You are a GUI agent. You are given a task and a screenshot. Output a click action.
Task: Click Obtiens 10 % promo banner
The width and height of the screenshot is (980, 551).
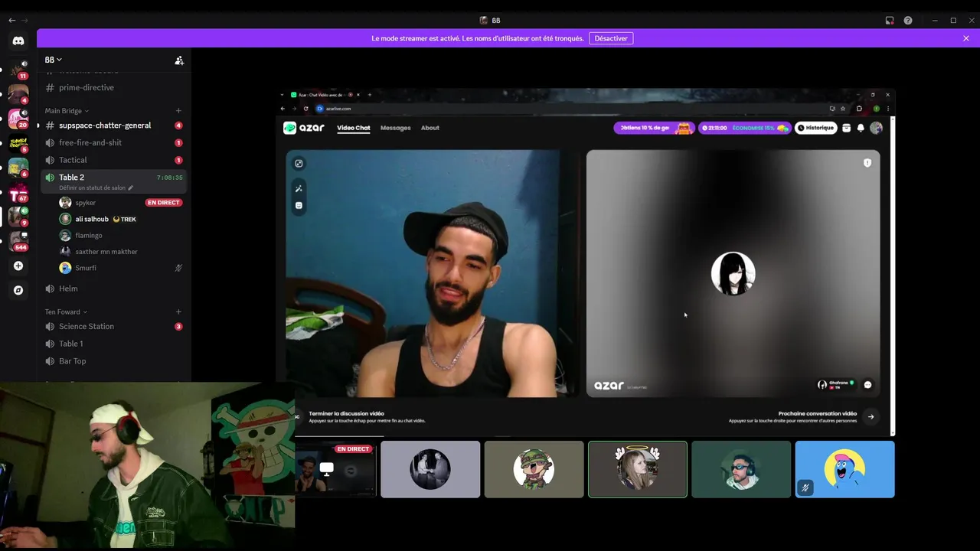[x=654, y=128]
